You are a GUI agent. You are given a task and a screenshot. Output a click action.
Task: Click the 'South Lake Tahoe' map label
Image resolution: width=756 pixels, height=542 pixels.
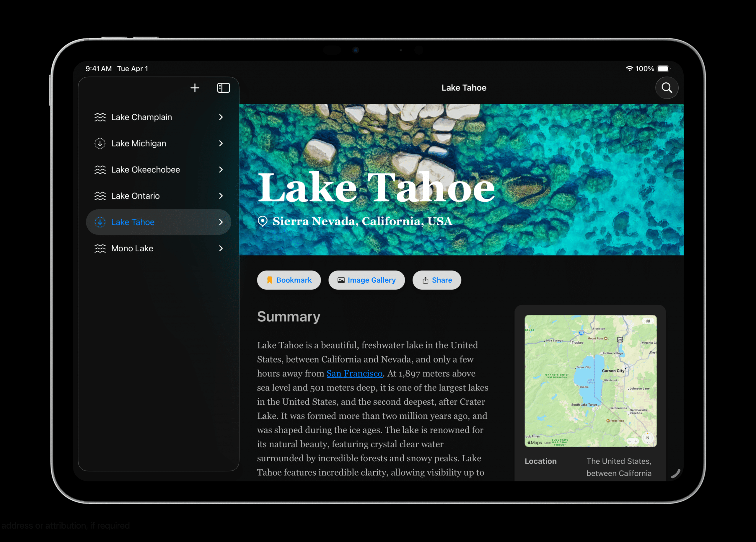pyautogui.click(x=584, y=405)
